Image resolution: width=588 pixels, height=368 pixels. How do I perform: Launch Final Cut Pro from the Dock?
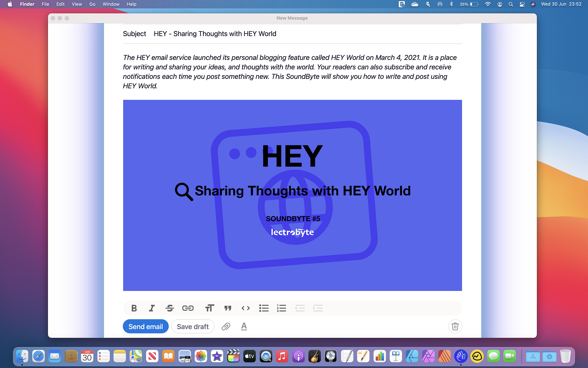[233, 356]
